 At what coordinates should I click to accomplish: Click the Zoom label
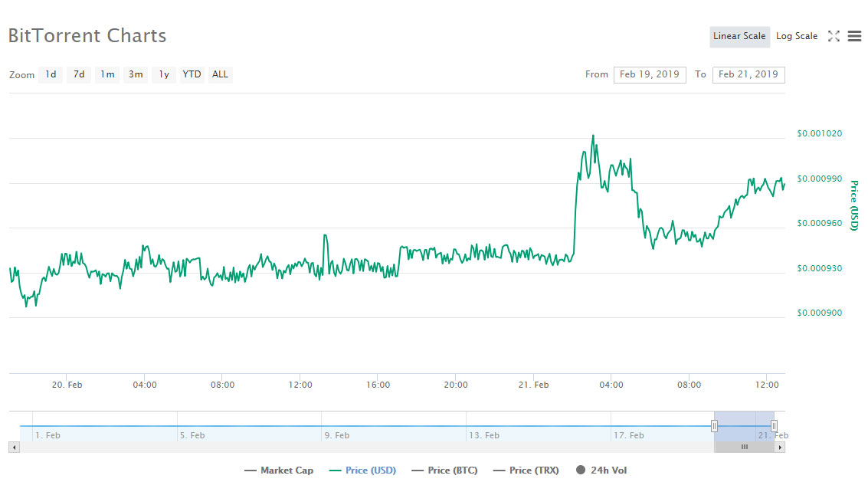pos(21,75)
